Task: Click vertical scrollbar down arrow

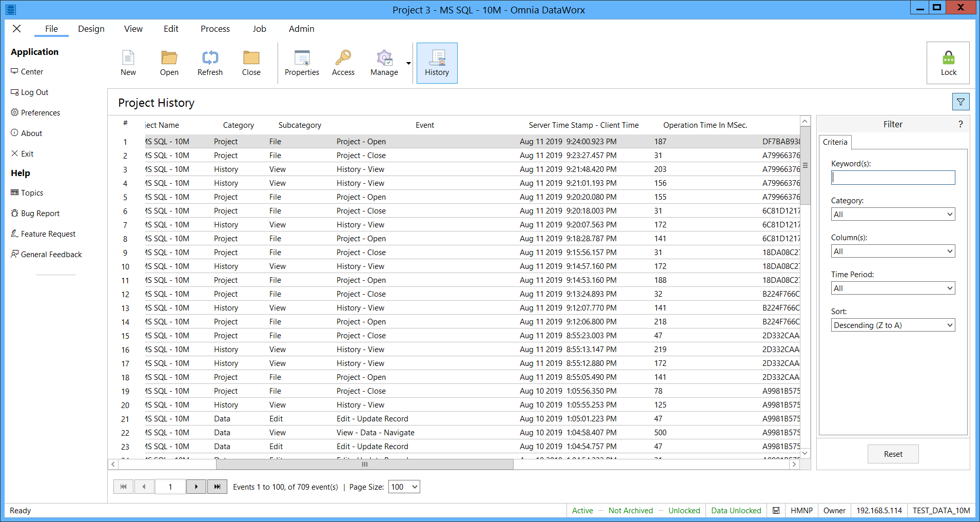Action: coord(805,453)
